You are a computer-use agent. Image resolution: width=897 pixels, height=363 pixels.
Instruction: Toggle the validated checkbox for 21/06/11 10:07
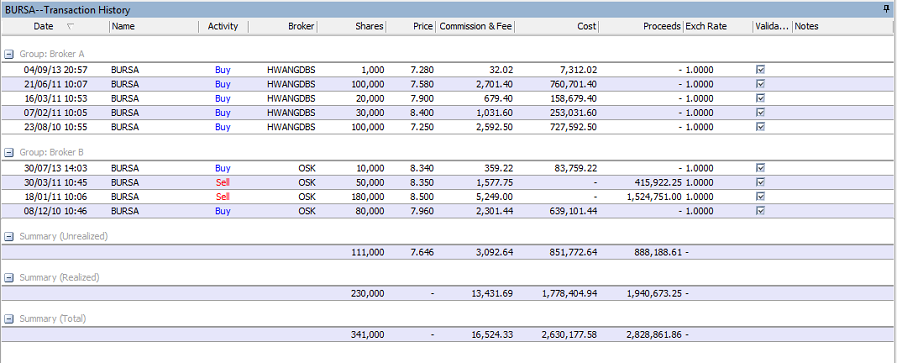760,84
